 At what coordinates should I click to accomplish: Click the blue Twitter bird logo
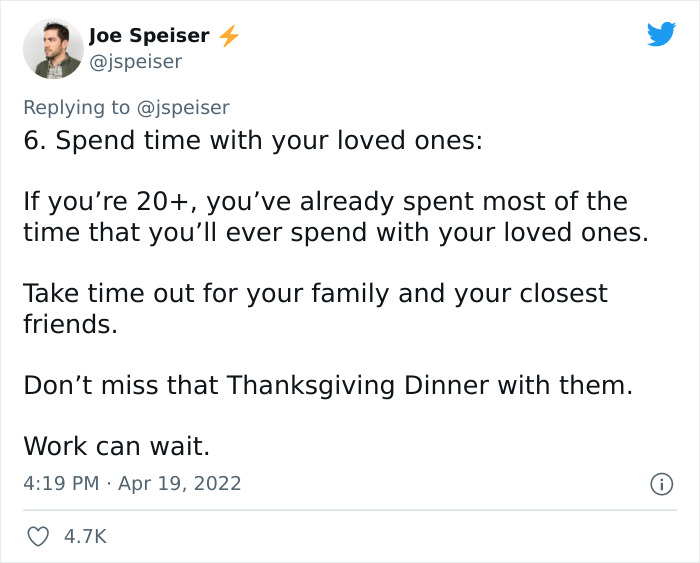[661, 35]
